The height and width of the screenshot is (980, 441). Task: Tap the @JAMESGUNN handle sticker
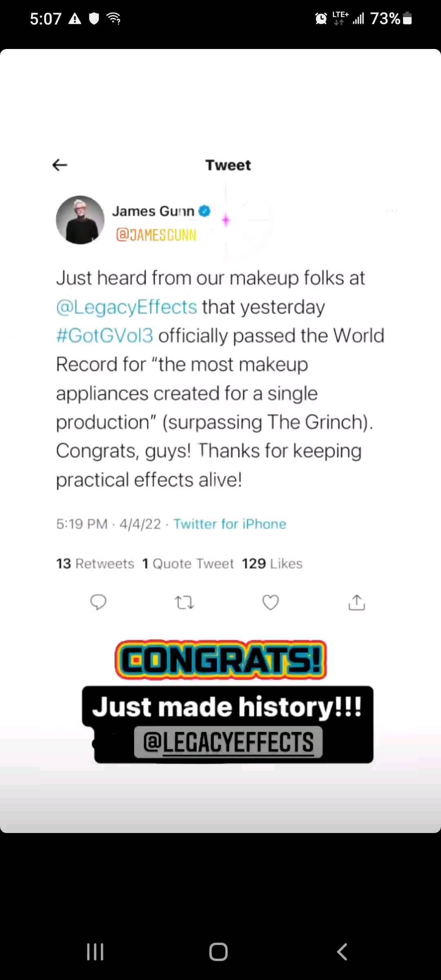click(x=156, y=235)
